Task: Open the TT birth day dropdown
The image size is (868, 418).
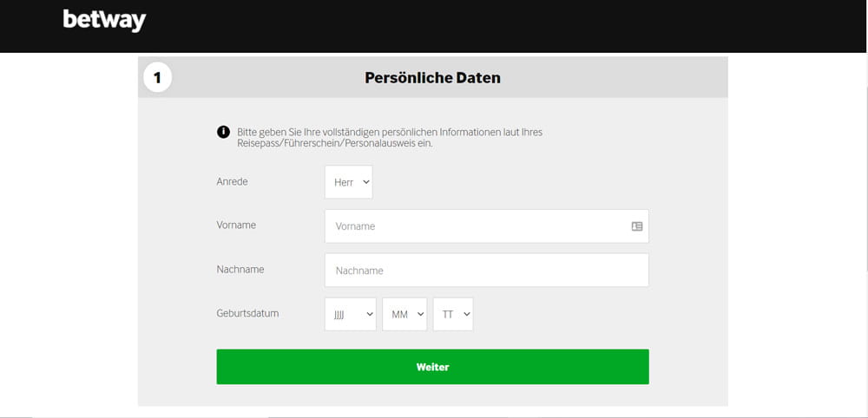Action: 453,314
